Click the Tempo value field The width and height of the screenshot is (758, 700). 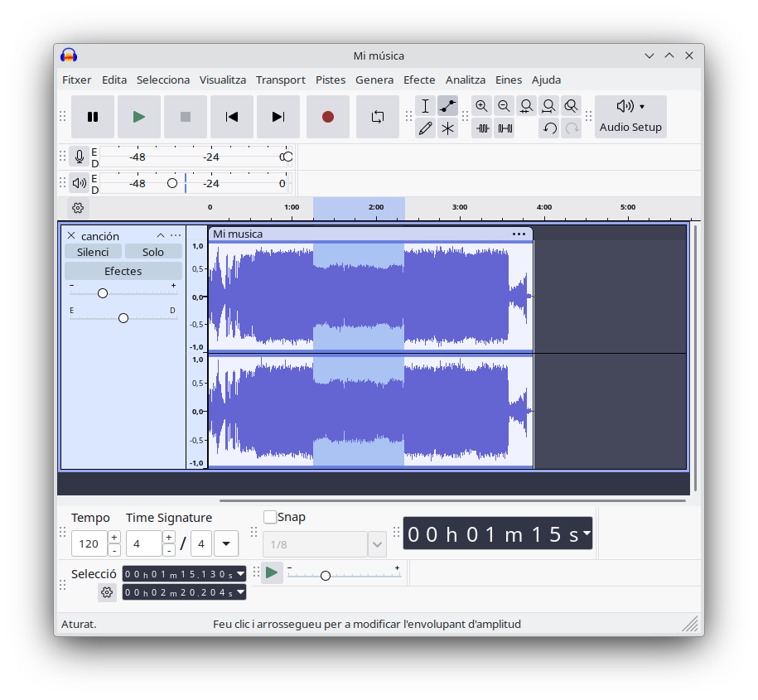point(89,544)
